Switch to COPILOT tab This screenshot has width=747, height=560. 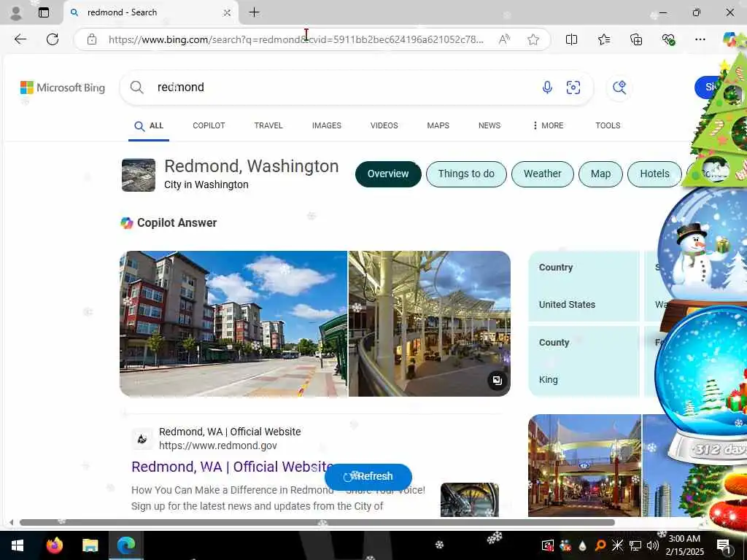(x=209, y=125)
